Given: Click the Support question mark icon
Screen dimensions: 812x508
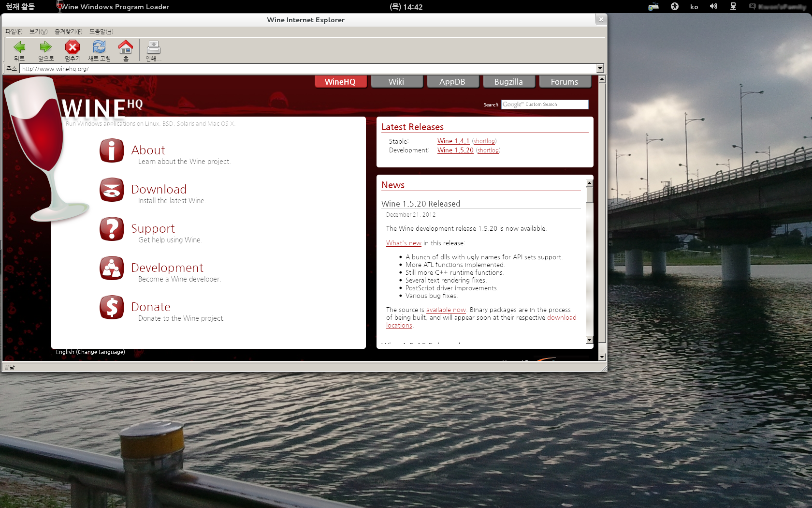Looking at the screenshot, I should coord(112,229).
